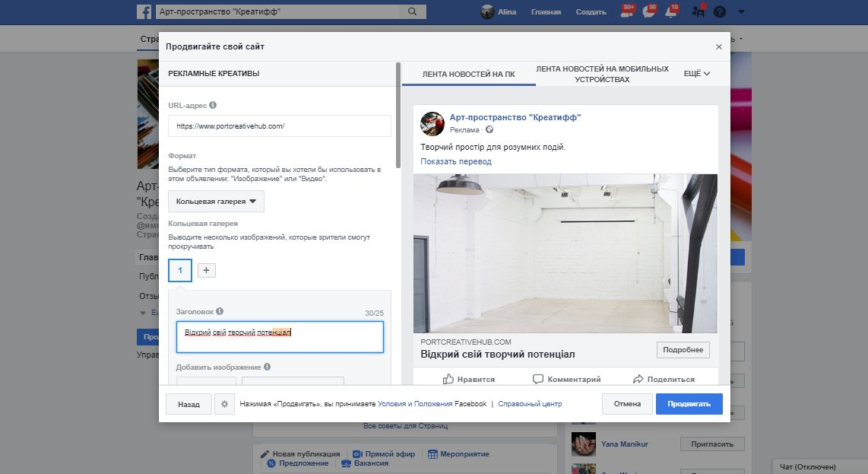Screen dimensions: 868x474
Task: Open Справочный центр link
Action: pyautogui.click(x=530, y=403)
